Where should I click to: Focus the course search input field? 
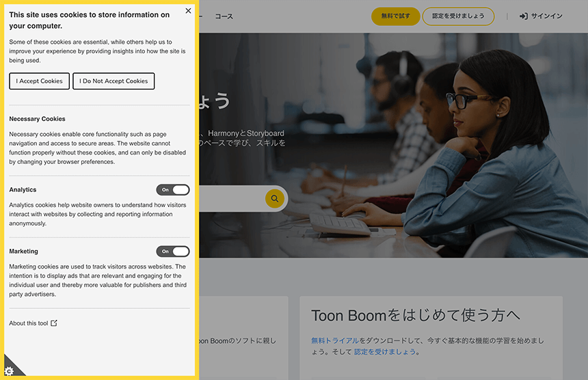click(x=231, y=199)
